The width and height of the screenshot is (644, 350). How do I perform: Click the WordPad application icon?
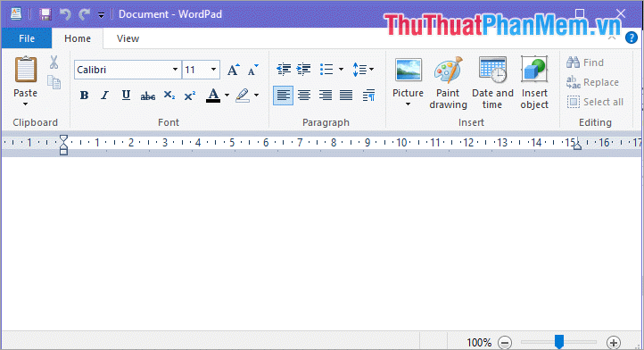pos(16,14)
